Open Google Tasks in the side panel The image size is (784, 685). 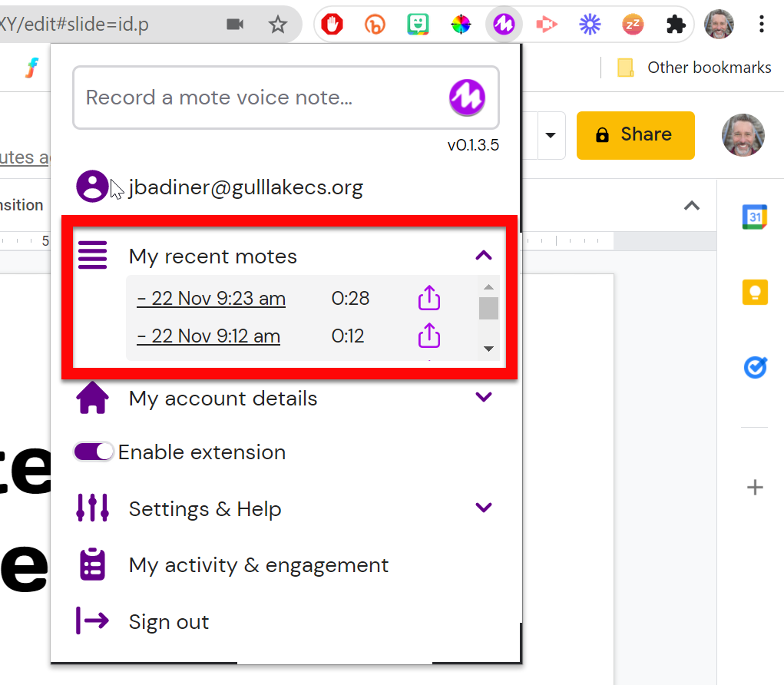point(755,368)
